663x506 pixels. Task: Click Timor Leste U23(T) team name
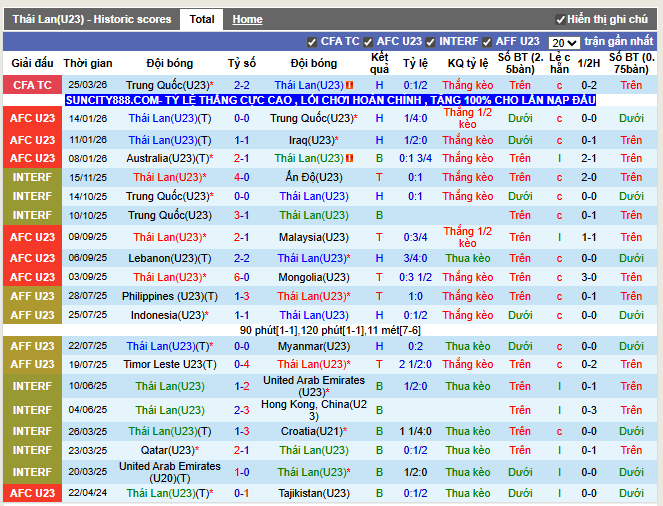(170, 364)
